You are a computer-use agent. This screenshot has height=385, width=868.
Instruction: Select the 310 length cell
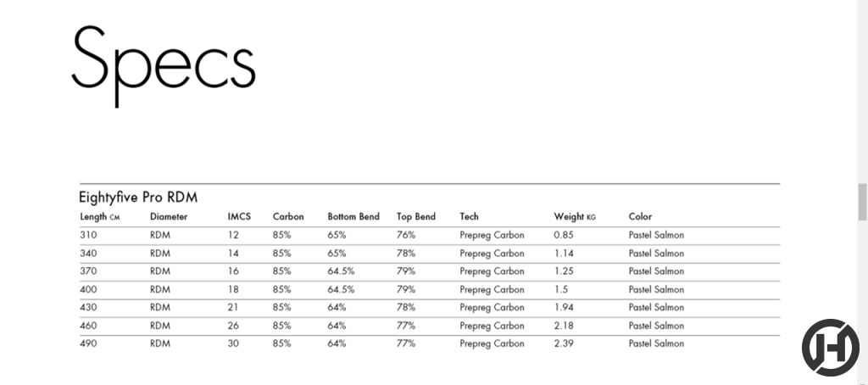point(89,235)
